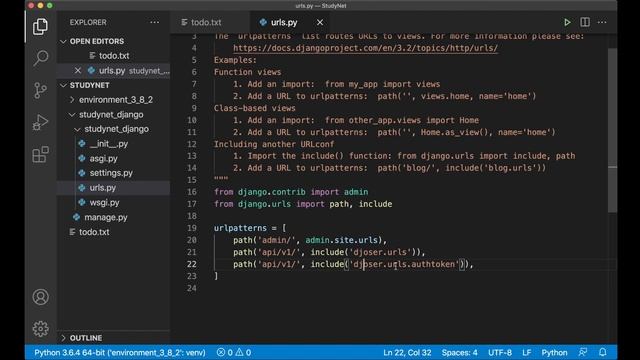Click 'admin.site.urls' text on line 20
640x360 pixels.
(343, 240)
